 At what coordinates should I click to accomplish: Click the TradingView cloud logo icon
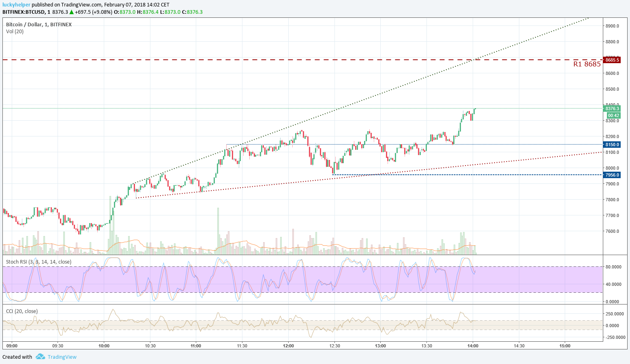click(x=40, y=357)
